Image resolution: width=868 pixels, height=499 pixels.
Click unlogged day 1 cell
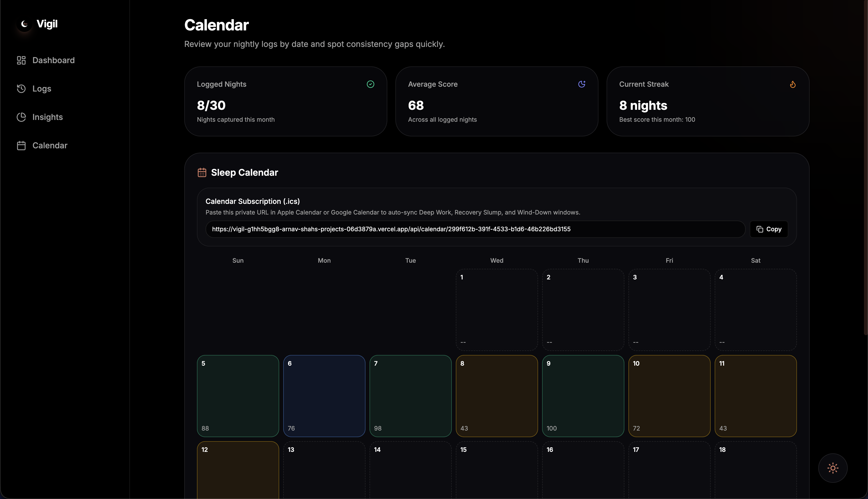(x=497, y=310)
